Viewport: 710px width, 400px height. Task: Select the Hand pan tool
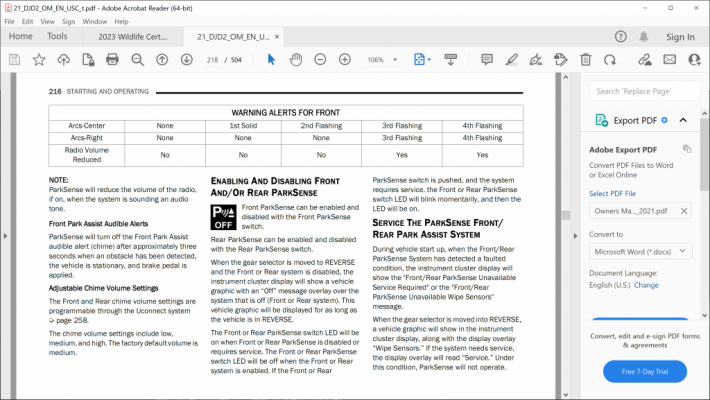click(x=296, y=59)
